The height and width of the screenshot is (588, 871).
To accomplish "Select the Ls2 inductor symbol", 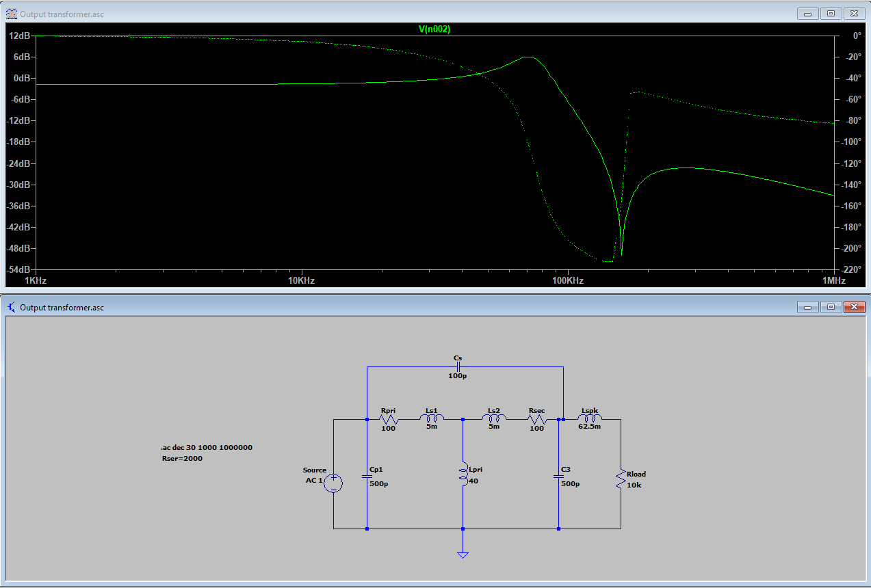I will click(x=494, y=418).
